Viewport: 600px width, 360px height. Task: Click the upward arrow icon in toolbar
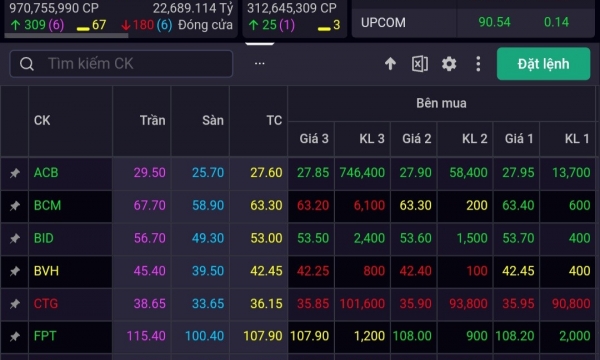pos(390,64)
